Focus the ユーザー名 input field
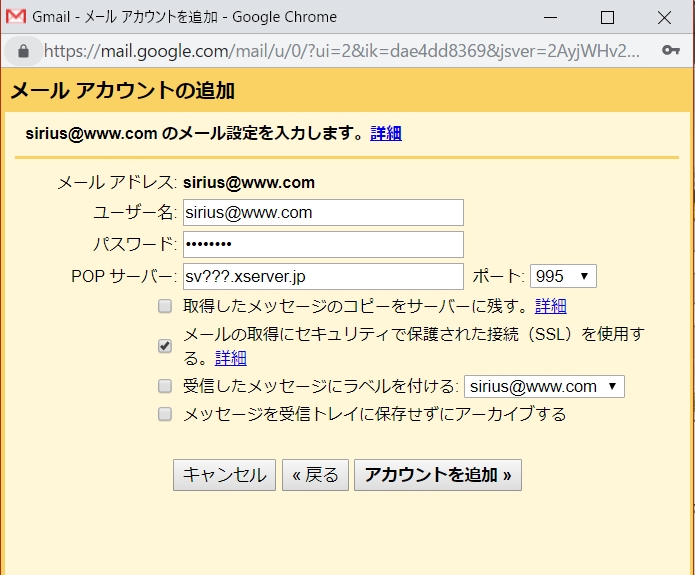Image resolution: width=695 pixels, height=575 pixels. [324, 213]
